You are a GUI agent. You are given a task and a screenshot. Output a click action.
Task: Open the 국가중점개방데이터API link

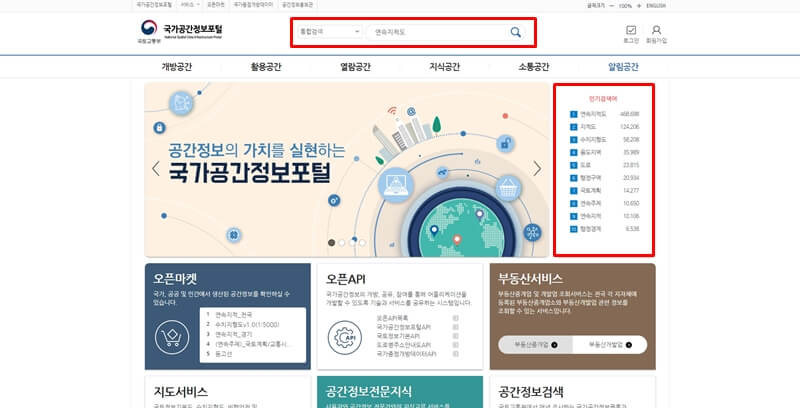click(x=406, y=354)
